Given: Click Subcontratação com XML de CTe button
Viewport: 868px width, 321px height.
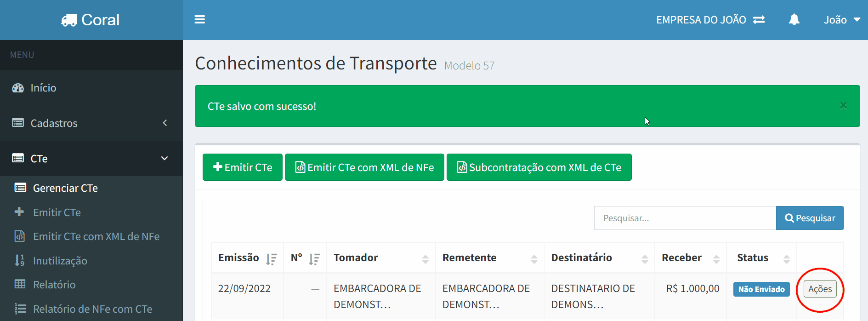Looking at the screenshot, I should click(x=539, y=167).
